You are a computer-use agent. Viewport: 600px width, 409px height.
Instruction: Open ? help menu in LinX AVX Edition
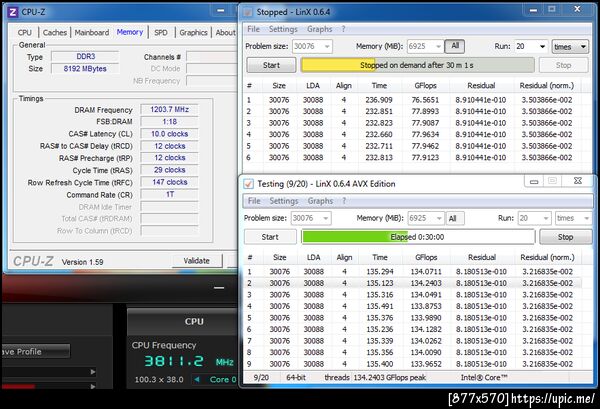[x=344, y=201]
